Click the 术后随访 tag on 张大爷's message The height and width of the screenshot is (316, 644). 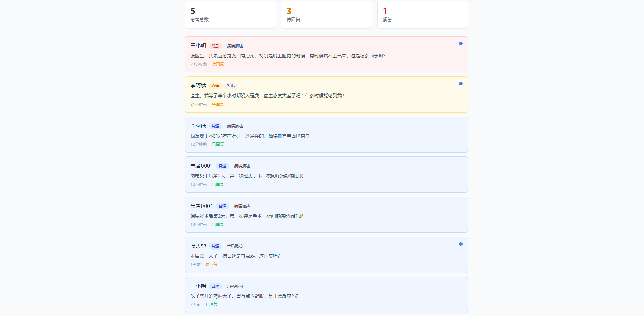pos(235,246)
